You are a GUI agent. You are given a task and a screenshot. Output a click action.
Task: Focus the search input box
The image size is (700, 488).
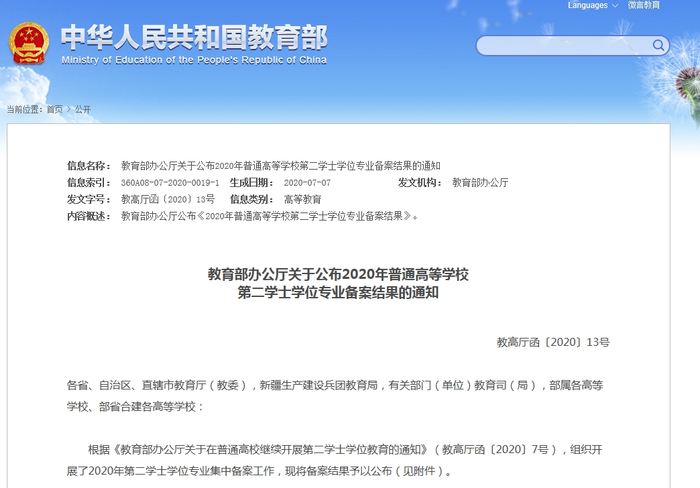coord(565,46)
